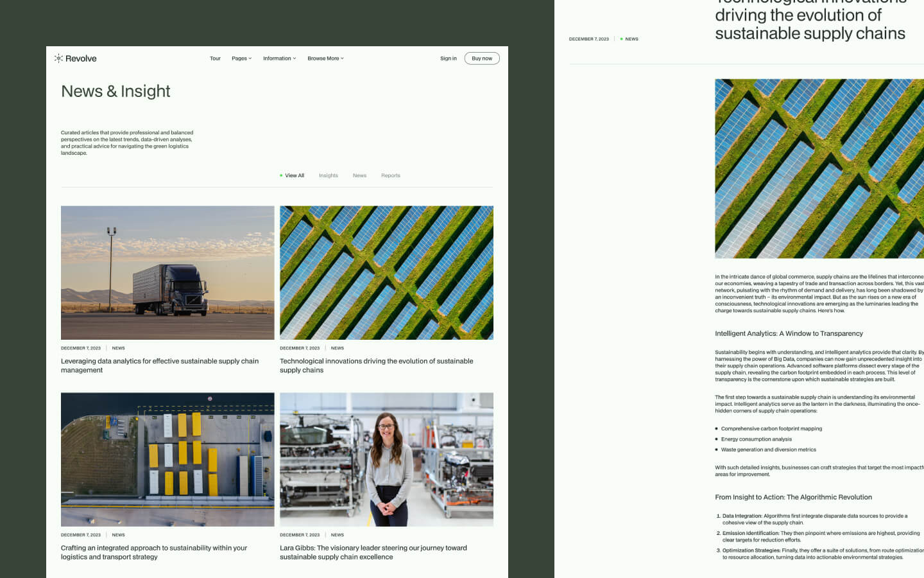Image resolution: width=924 pixels, height=578 pixels.
Task: Click the Revolve sunburst logo icon
Action: click(57, 58)
